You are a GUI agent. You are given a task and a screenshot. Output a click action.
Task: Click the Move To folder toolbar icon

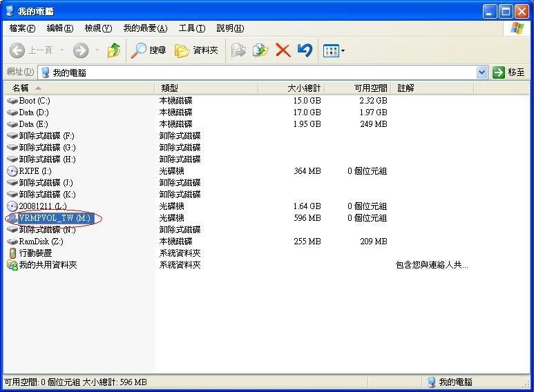click(238, 50)
